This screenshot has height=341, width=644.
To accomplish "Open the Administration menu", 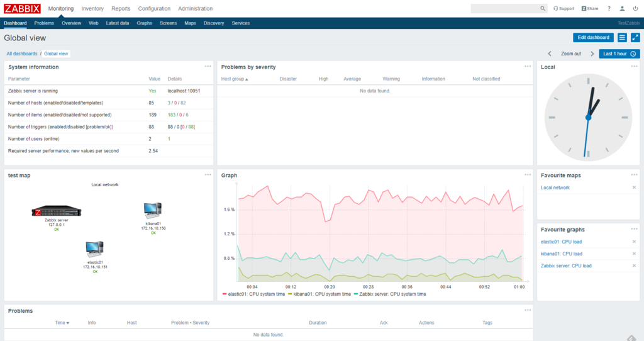I will 195,9.
